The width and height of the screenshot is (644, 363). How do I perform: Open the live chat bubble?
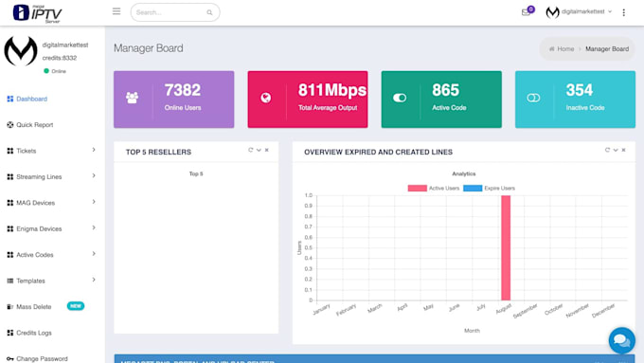[622, 340]
